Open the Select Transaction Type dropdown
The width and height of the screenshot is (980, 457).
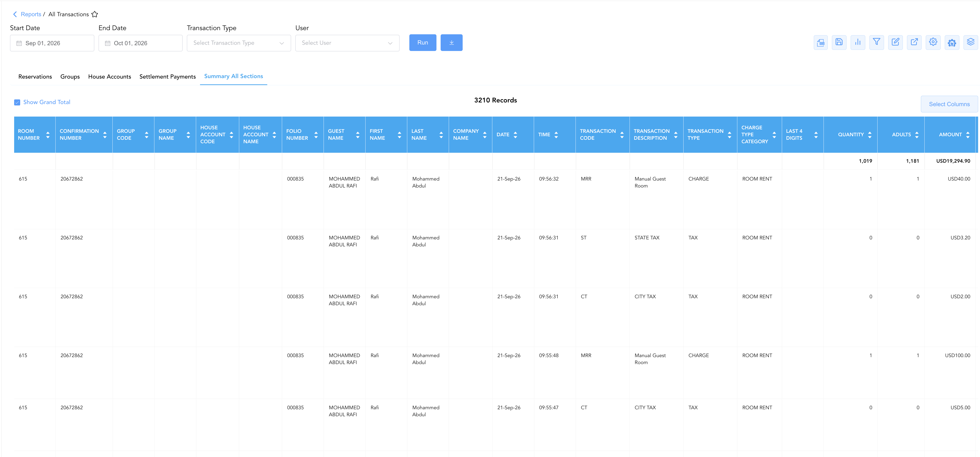(239, 43)
